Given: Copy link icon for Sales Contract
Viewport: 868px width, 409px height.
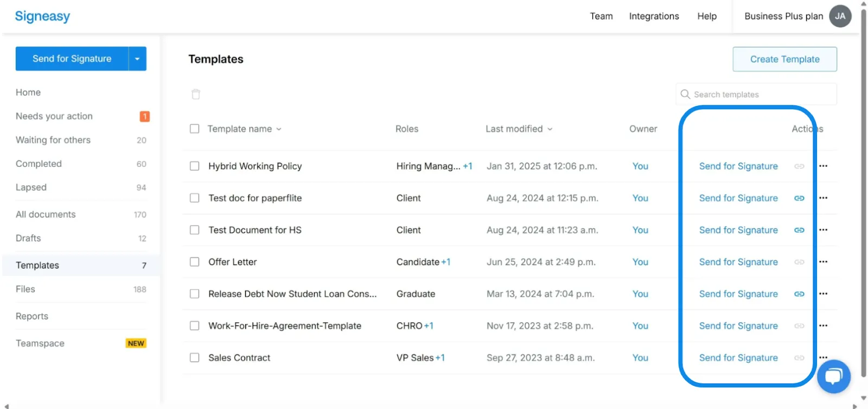Looking at the screenshot, I should point(799,358).
